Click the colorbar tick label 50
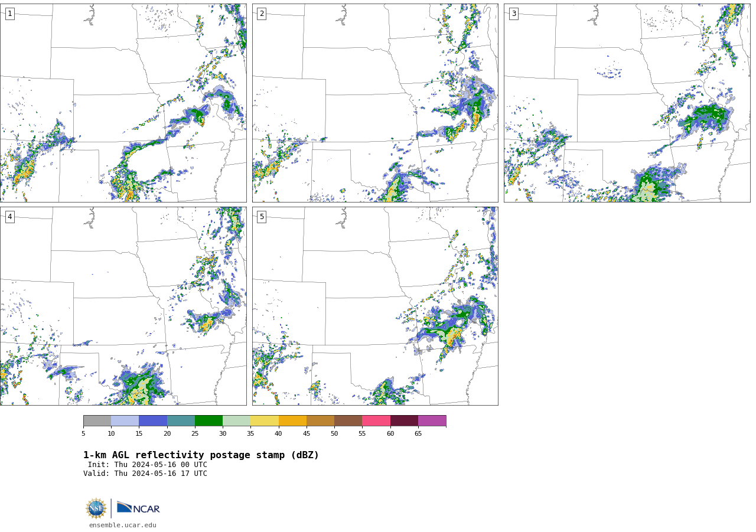The image size is (756, 532). 334,434
